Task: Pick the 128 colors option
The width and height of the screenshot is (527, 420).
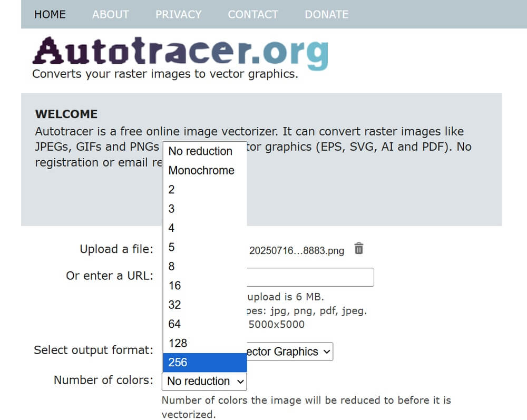Action: coord(204,343)
